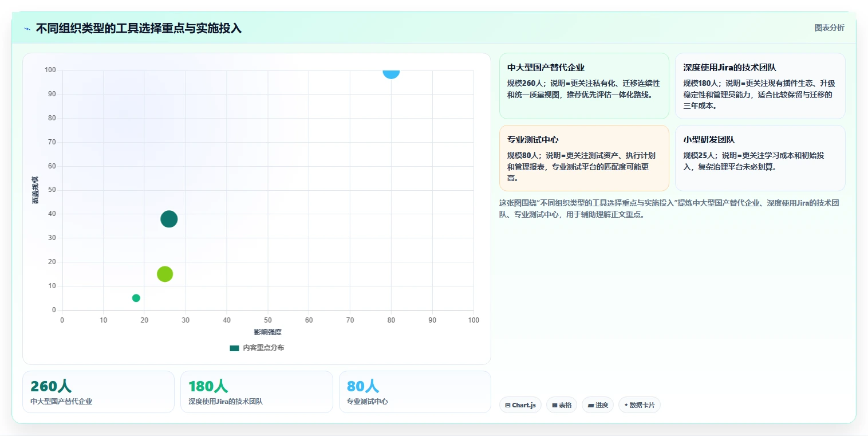This screenshot has width=868, height=436.
Task: Click the summary paragraph starting 这张图围绕
Action: 669,209
